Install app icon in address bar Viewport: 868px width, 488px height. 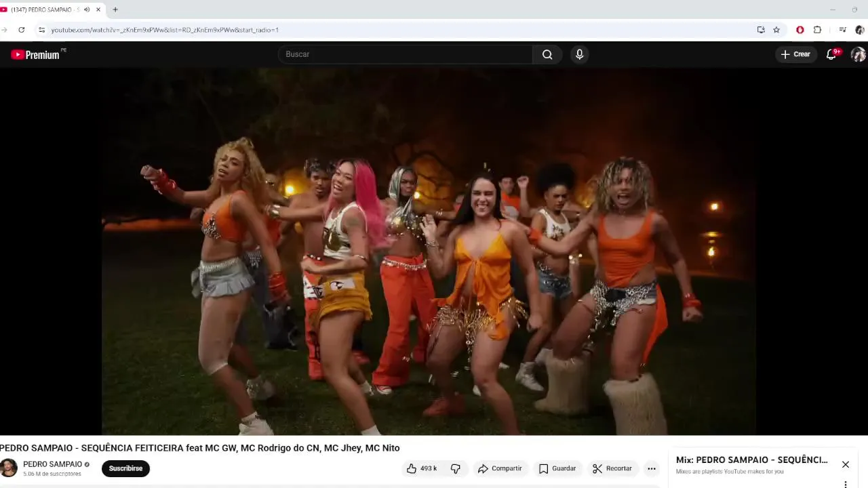[761, 30]
